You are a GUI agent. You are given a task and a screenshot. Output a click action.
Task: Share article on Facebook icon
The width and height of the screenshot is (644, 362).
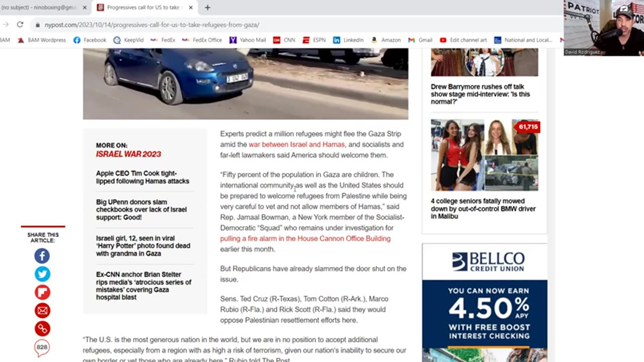(42, 256)
